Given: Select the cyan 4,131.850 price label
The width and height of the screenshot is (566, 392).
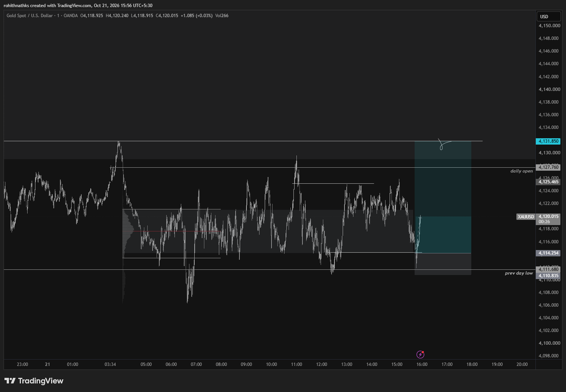Looking at the screenshot, I should click(x=549, y=141).
